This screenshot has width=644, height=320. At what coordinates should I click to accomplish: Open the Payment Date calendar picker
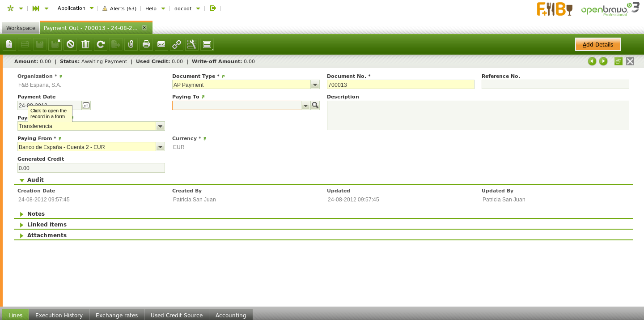click(86, 106)
